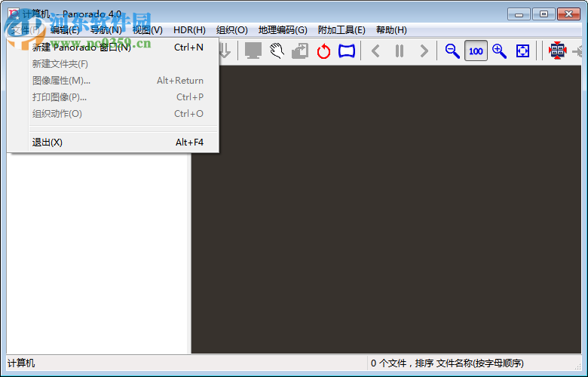This screenshot has width=588, height=377.
Task: Maximize the Panorado window
Action: pyautogui.click(x=544, y=14)
